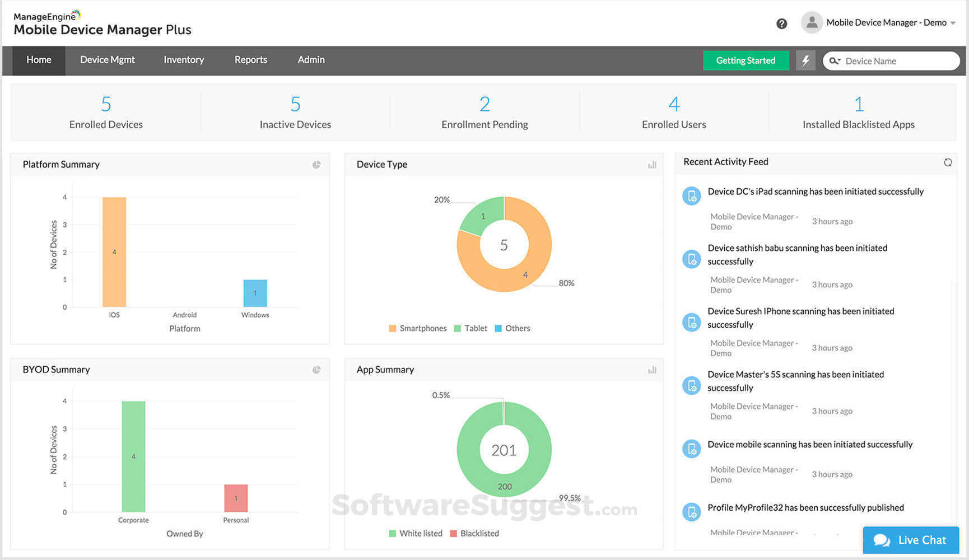Image resolution: width=969 pixels, height=560 pixels.
Task: Refresh the Recent Activity Feed
Action: (x=948, y=162)
